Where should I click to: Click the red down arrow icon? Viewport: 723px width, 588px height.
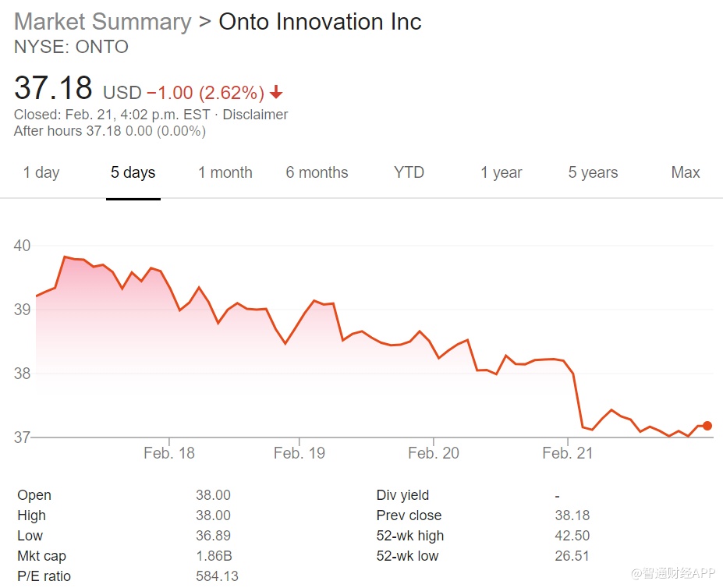click(x=276, y=94)
